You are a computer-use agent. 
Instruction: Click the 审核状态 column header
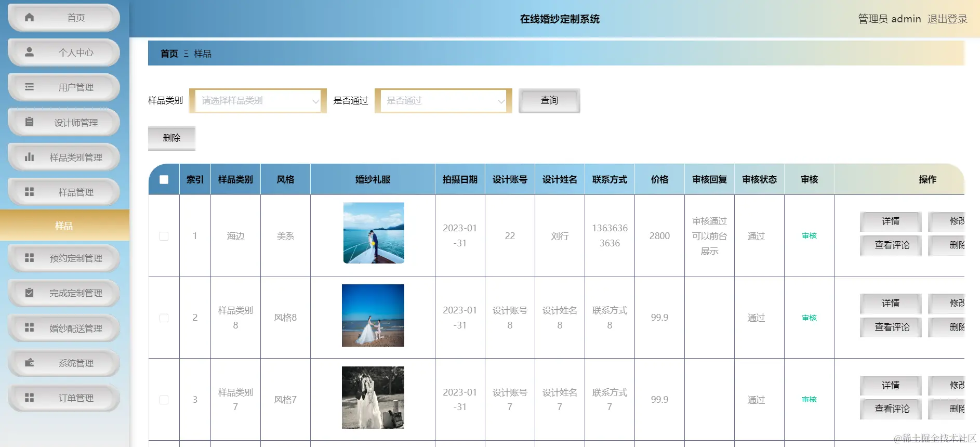759,179
